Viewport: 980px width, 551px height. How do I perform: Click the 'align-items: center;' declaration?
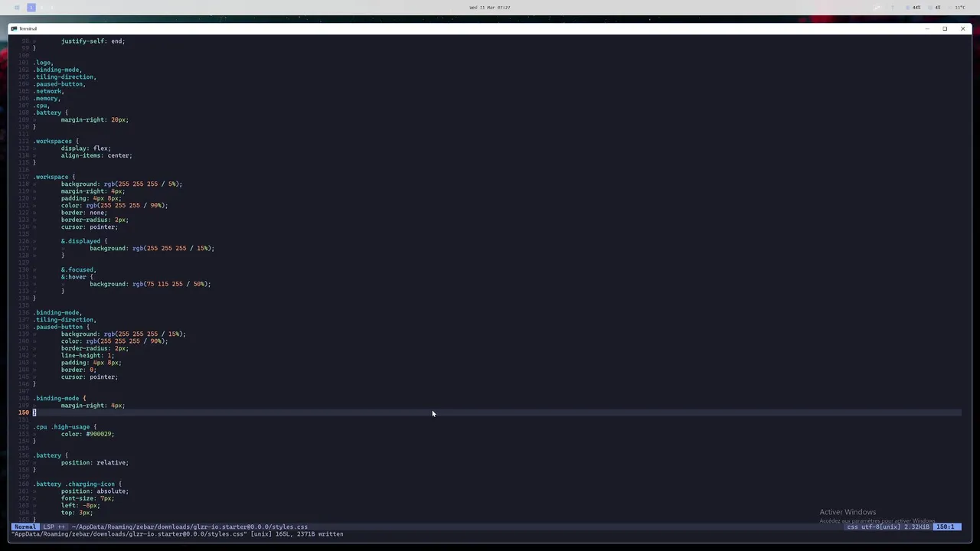[96, 155]
